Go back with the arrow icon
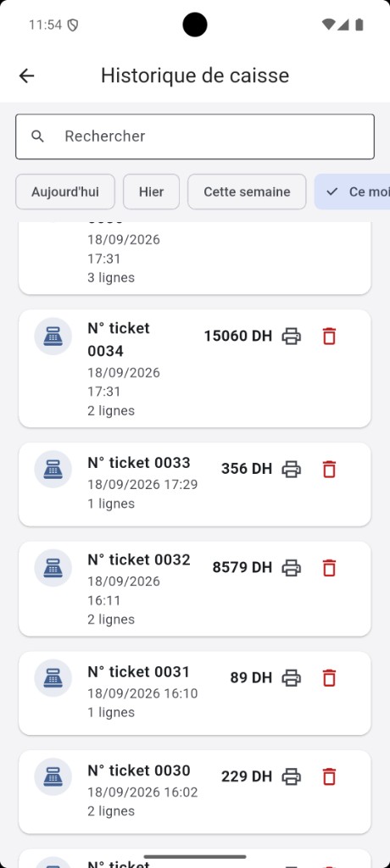This screenshot has width=390, height=868. [26, 75]
